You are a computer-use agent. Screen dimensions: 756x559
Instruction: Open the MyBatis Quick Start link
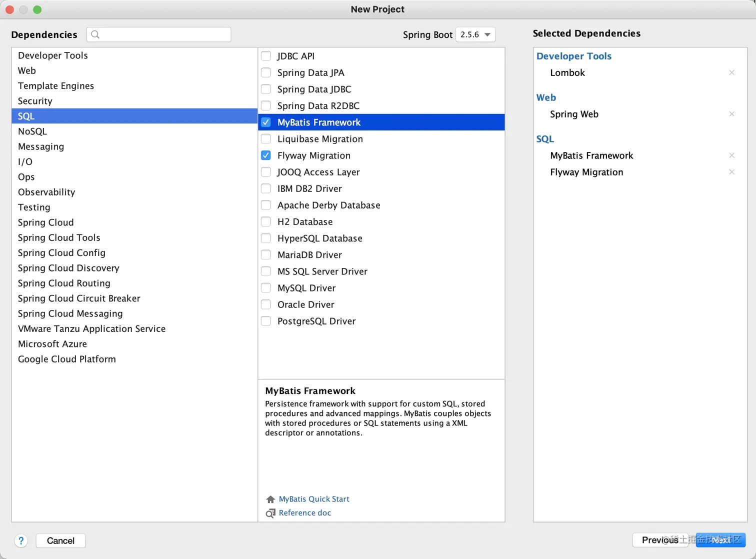click(314, 499)
